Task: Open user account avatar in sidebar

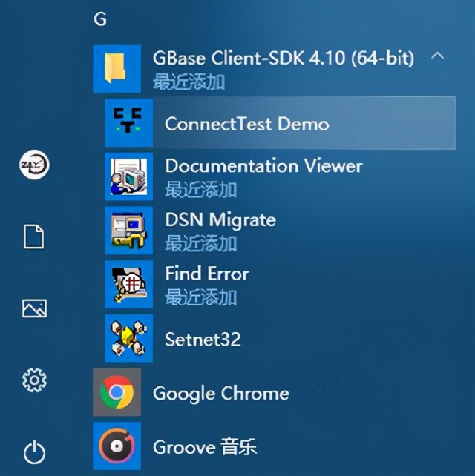Action: [x=34, y=165]
